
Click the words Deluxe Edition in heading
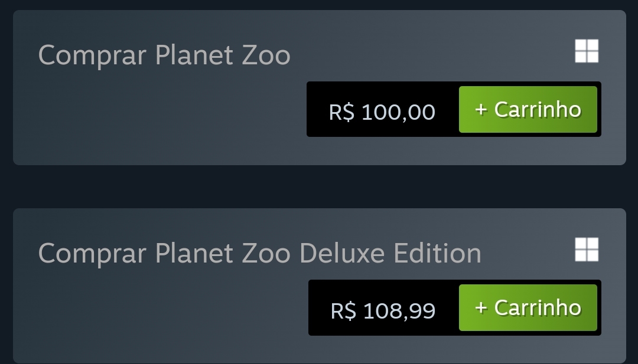[390, 252]
